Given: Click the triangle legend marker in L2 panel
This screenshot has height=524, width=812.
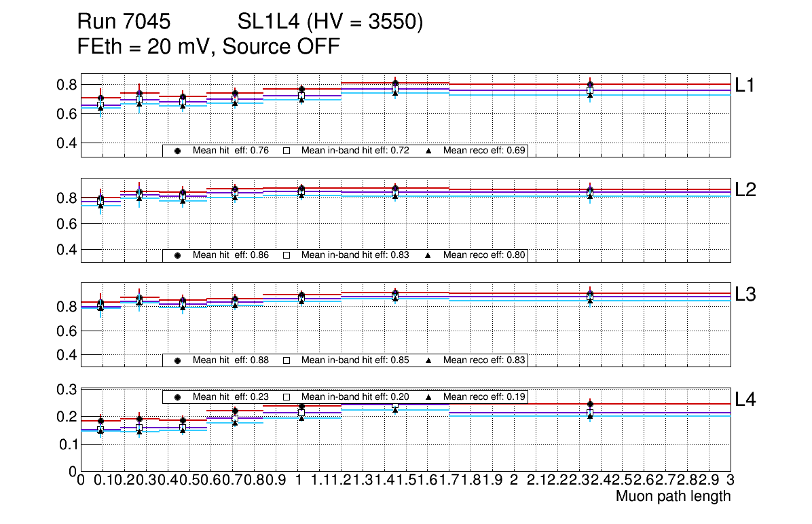Looking at the screenshot, I should click(428, 255).
